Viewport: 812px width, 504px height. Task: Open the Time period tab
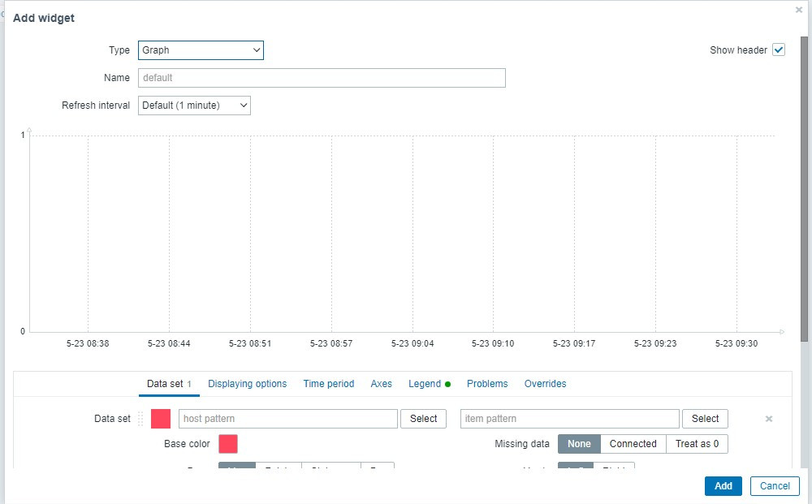329,384
